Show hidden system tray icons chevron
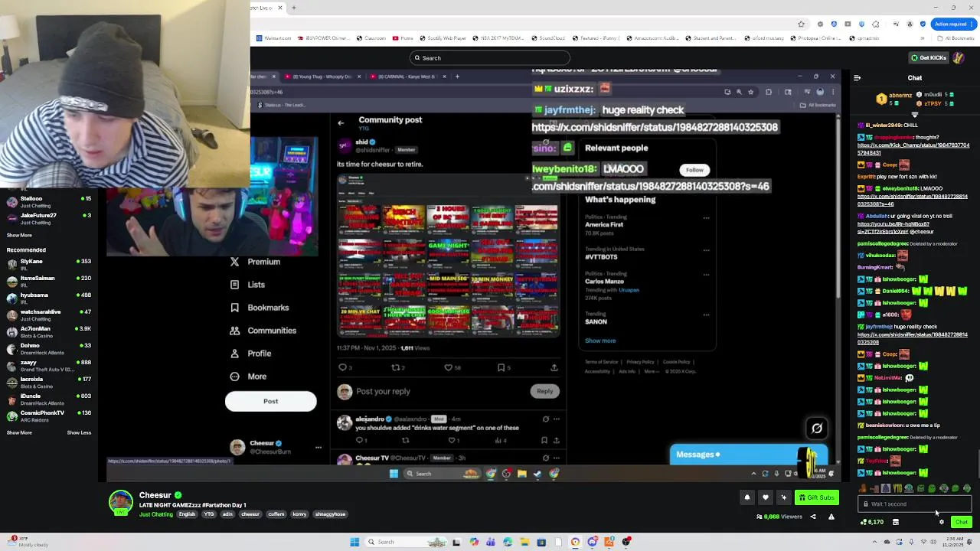 pos(875,542)
